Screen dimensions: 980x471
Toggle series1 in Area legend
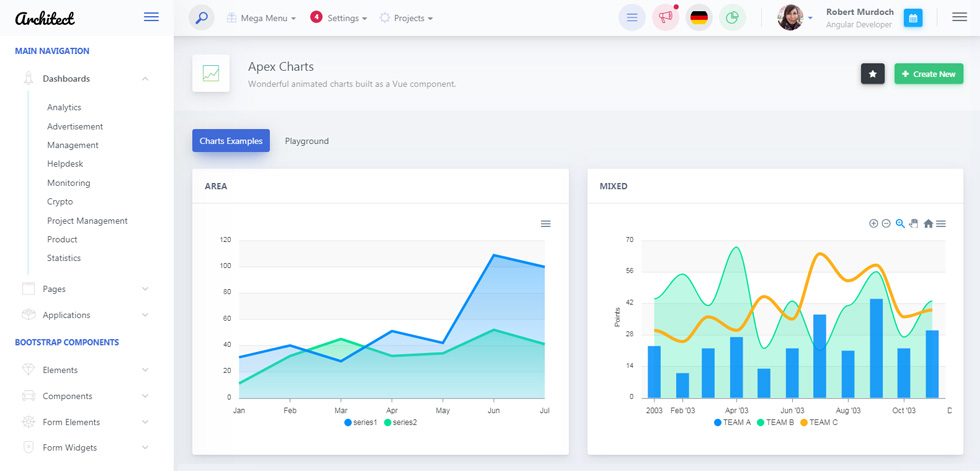tap(361, 423)
